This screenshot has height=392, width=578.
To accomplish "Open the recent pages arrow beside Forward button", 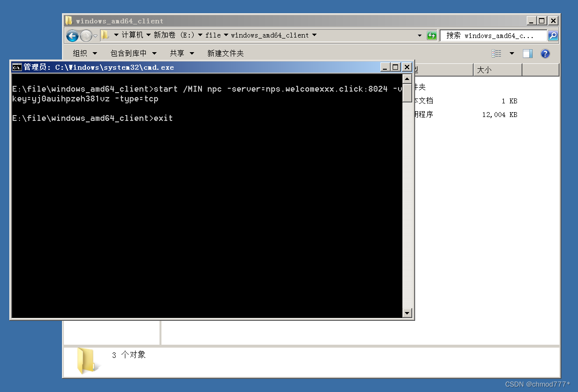I will pos(96,35).
